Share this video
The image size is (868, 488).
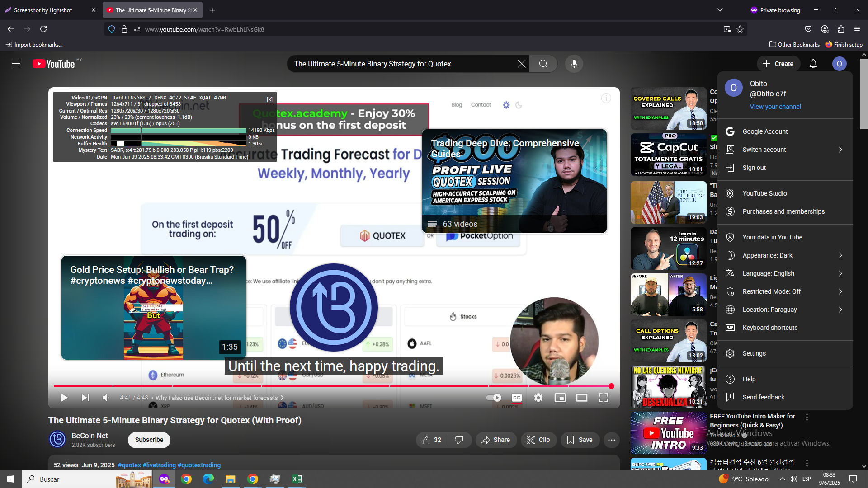point(496,440)
